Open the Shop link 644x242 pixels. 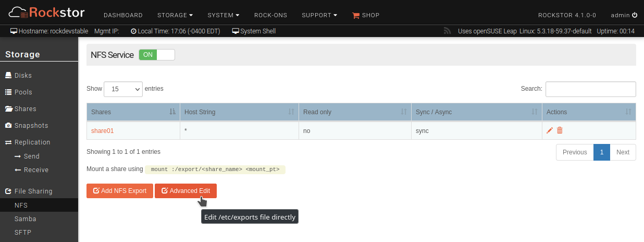366,15
